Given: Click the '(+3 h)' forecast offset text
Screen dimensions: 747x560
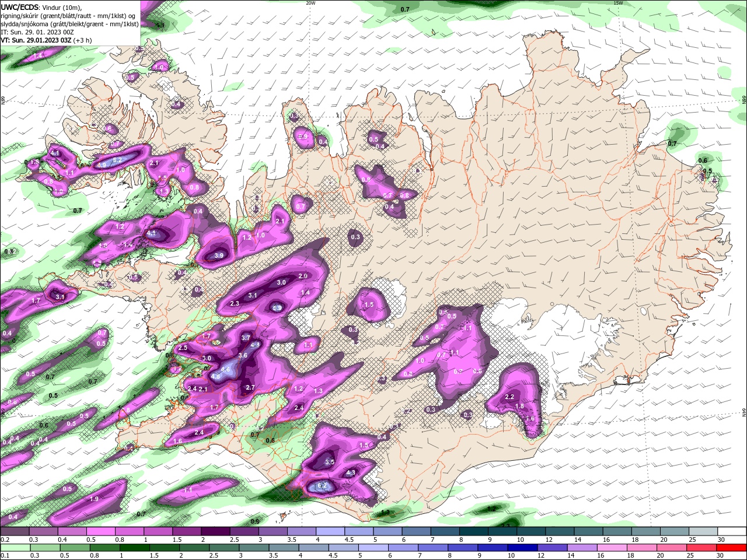Looking at the screenshot, I should tap(83, 40).
